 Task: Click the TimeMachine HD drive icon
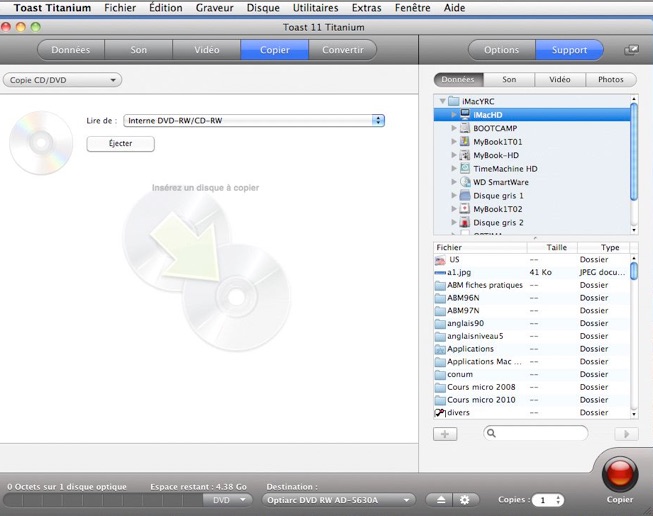465,168
